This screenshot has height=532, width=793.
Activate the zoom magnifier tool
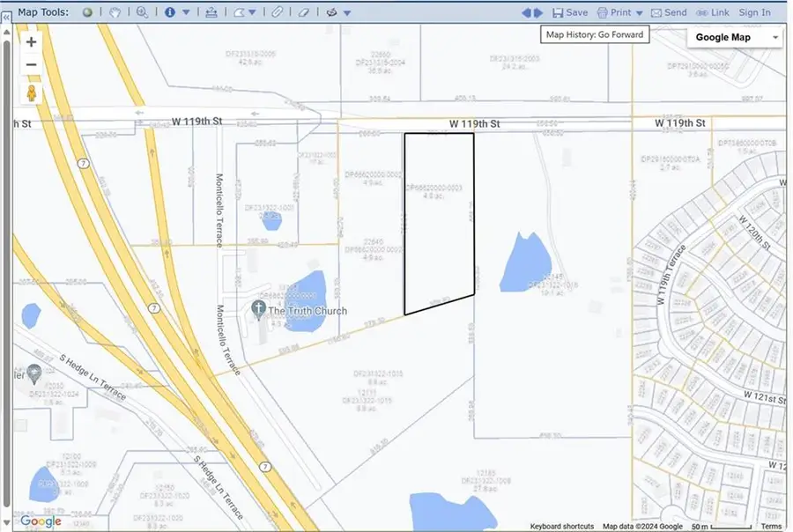coord(141,12)
